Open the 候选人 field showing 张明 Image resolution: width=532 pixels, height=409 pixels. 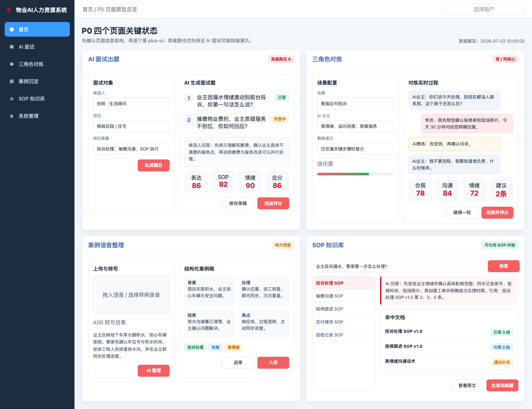(x=131, y=103)
